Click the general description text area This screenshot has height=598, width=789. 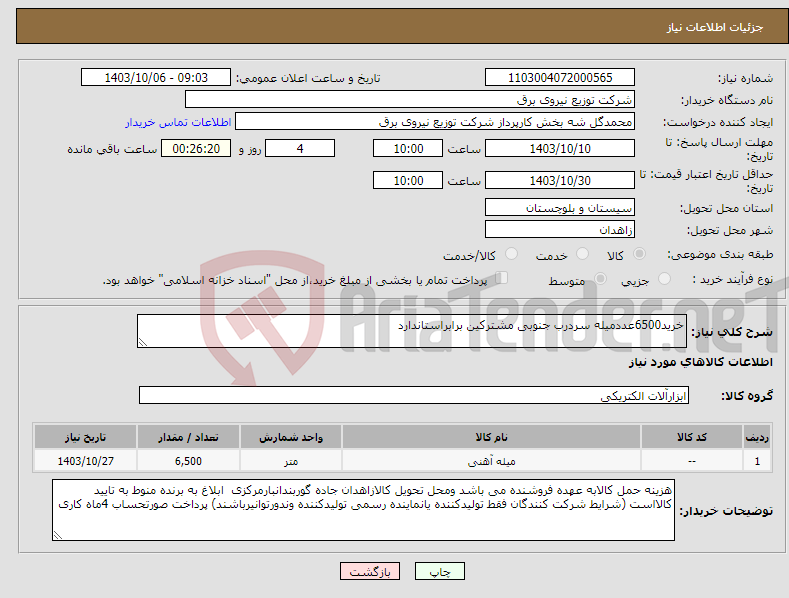(412, 331)
